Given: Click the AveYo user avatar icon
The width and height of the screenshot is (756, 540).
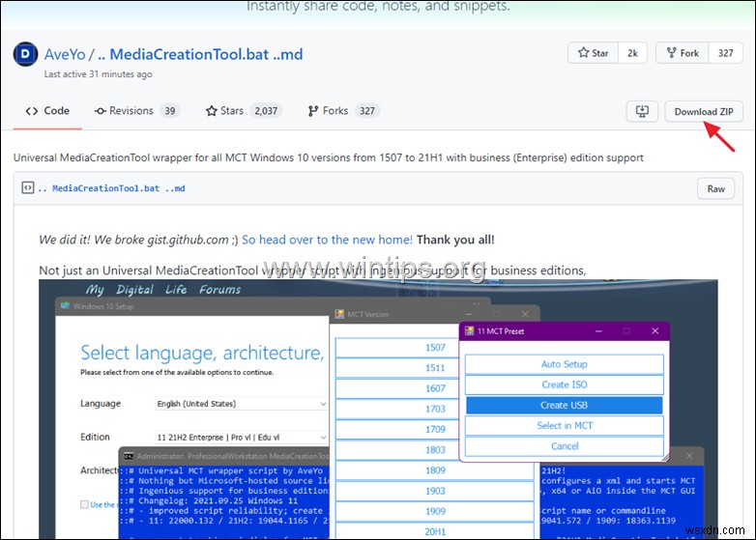Looking at the screenshot, I should coord(26,53).
